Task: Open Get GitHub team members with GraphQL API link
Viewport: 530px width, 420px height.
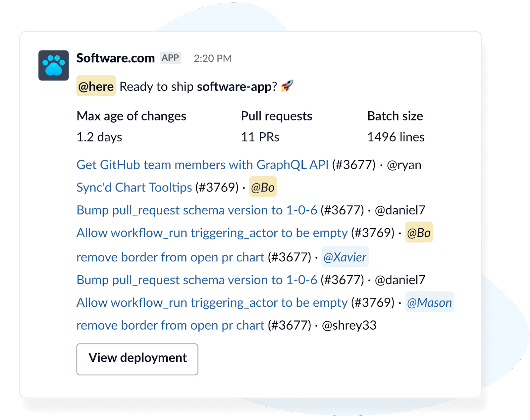Action: coord(202,165)
